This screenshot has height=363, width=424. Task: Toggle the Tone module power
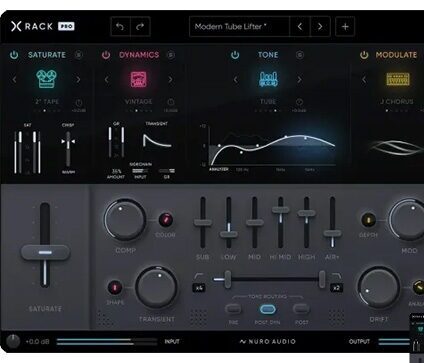235,55
